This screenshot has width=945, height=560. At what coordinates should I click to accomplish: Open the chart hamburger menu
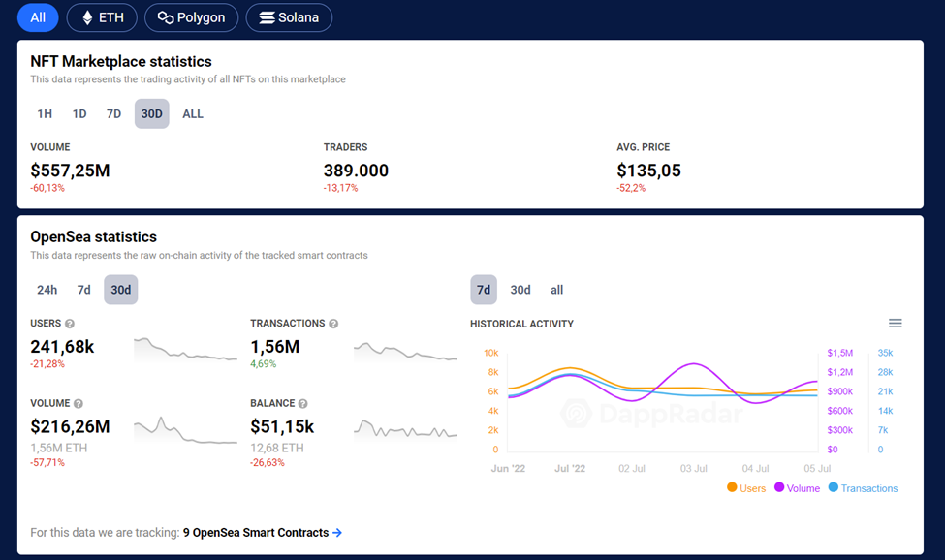[895, 324]
